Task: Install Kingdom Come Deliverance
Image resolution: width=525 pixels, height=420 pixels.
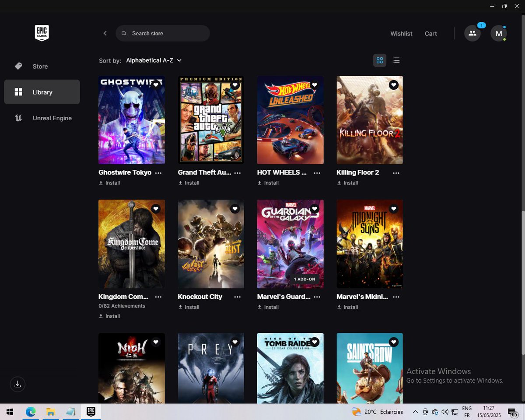Action: [109, 316]
